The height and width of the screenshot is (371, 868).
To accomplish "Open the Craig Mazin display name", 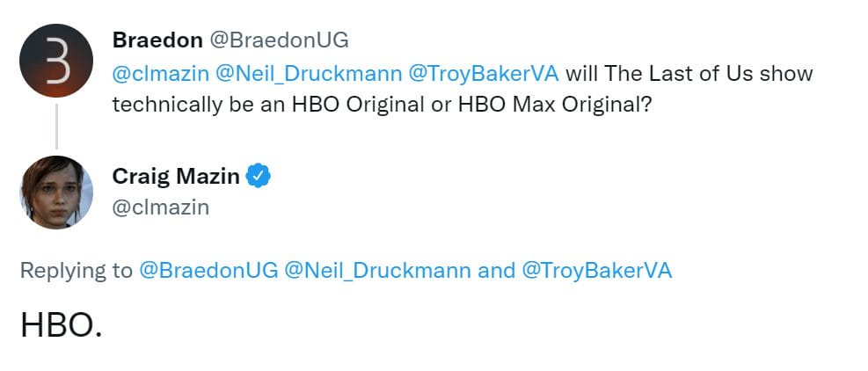I will 176,176.
